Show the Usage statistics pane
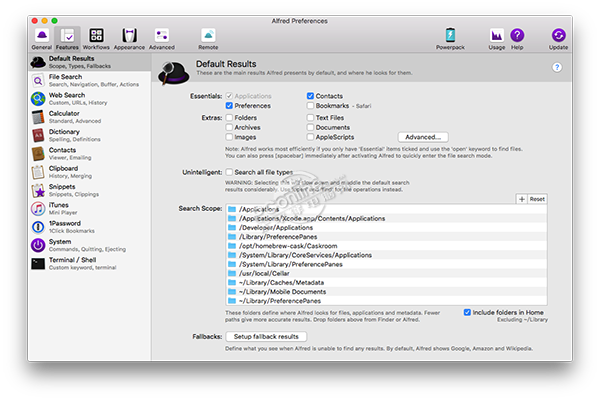600x400 pixels. [496, 39]
